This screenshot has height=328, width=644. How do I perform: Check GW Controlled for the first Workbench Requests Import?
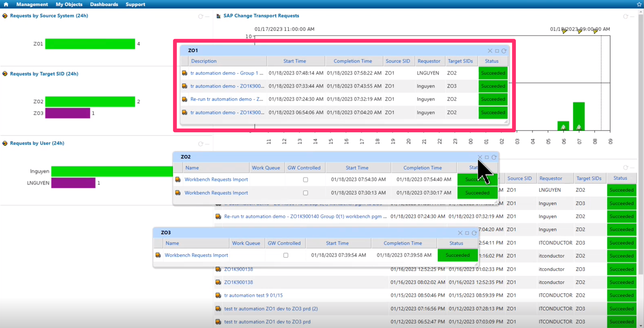tap(305, 179)
